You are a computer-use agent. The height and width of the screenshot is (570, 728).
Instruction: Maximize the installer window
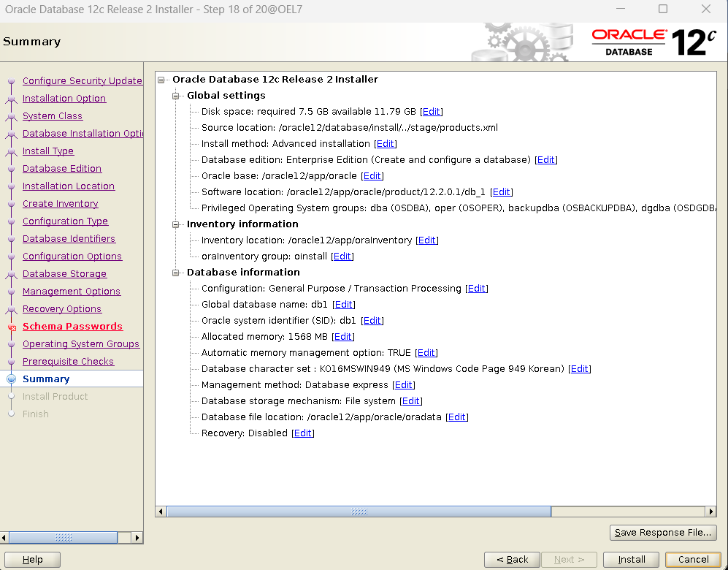click(x=663, y=9)
